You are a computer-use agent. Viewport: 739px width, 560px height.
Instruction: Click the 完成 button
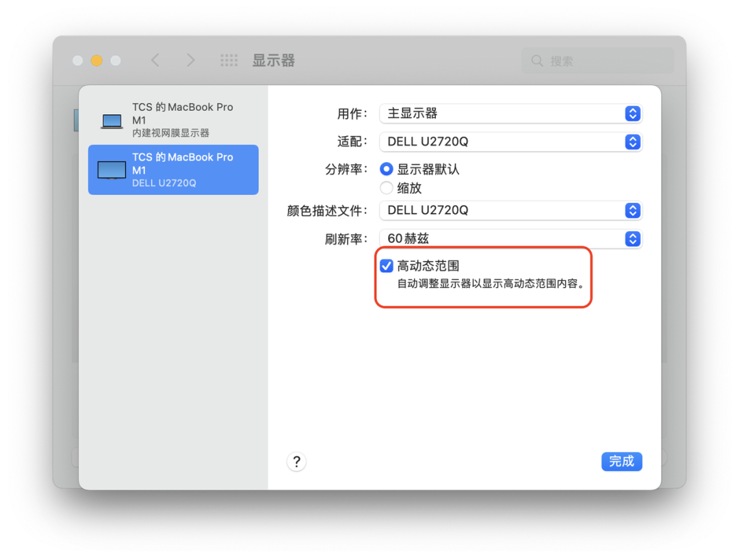click(621, 462)
